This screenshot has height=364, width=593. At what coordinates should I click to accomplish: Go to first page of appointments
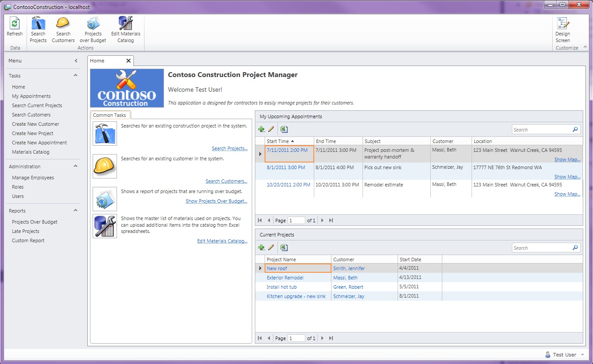tap(260, 220)
